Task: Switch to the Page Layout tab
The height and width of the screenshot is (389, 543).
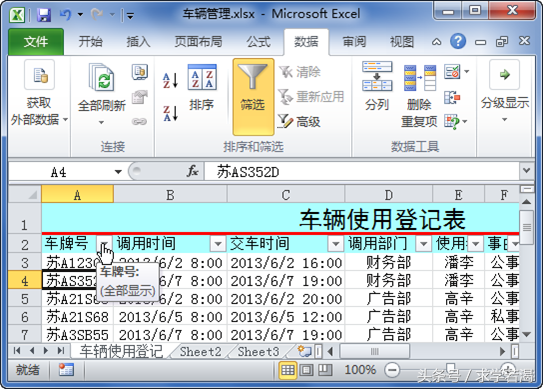Action: coord(198,42)
